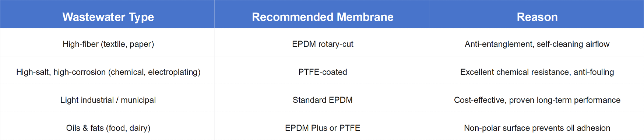Click the Light industrial / municipal cell
The height and width of the screenshot is (140, 644).
click(x=108, y=98)
